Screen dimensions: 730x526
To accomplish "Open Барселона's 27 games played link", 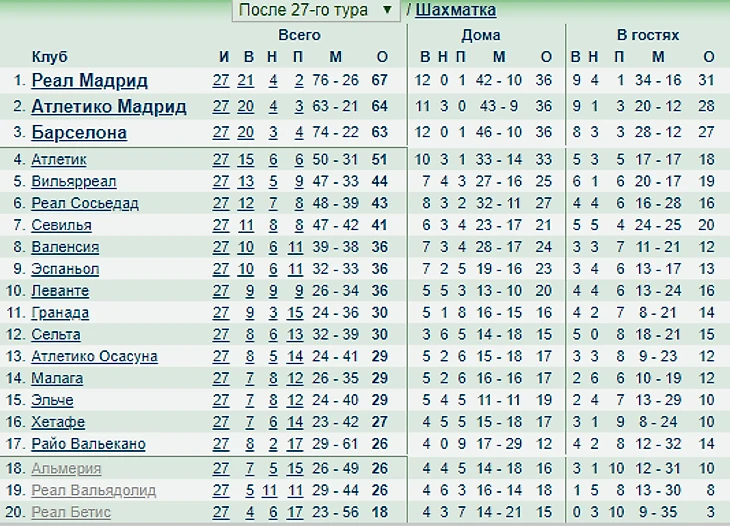I will point(221,133).
